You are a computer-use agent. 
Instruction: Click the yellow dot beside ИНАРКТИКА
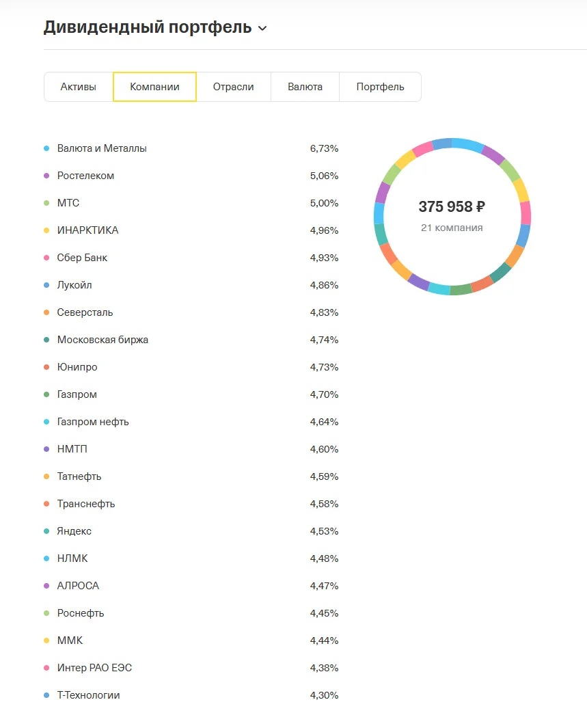46,230
